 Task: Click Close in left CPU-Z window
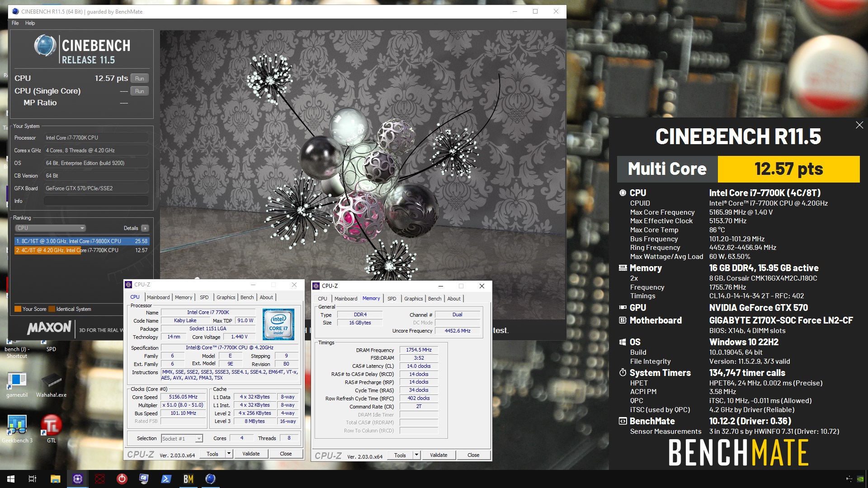pyautogui.click(x=286, y=454)
